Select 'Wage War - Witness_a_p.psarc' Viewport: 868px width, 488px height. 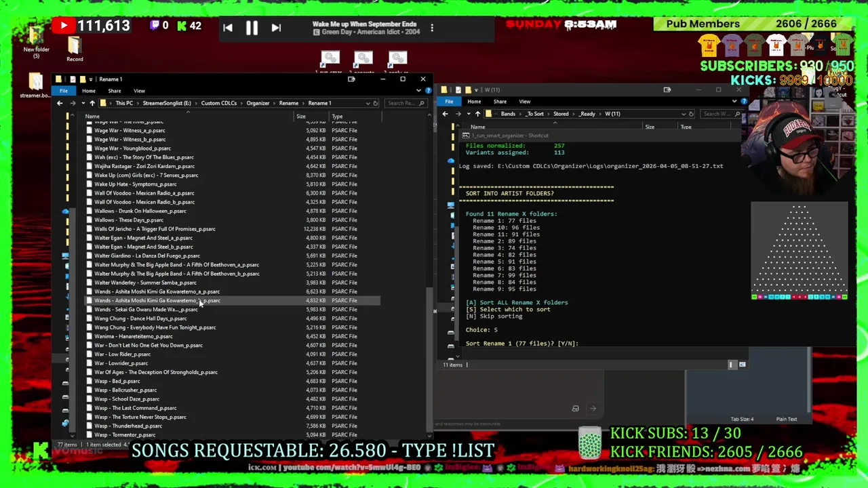(x=233, y=130)
